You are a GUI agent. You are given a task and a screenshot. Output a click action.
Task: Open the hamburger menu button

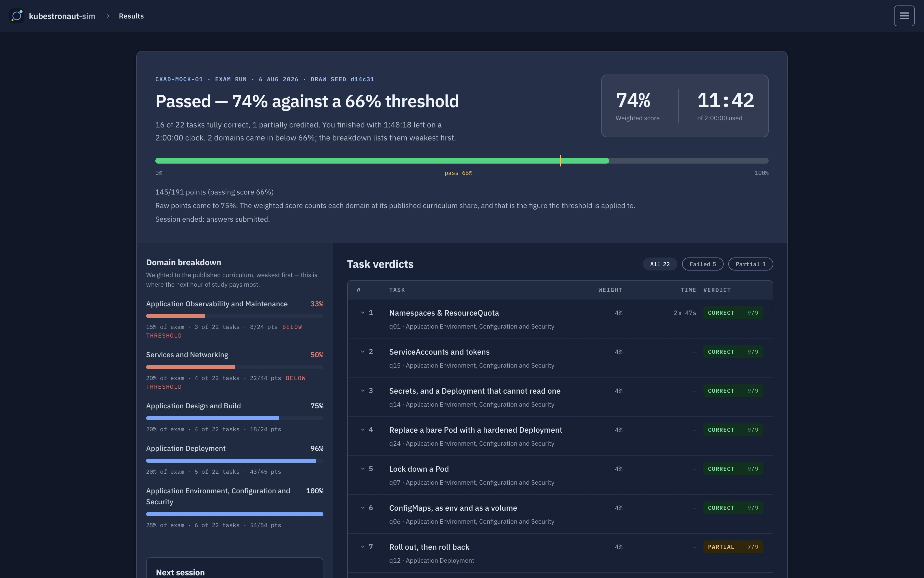(x=904, y=16)
